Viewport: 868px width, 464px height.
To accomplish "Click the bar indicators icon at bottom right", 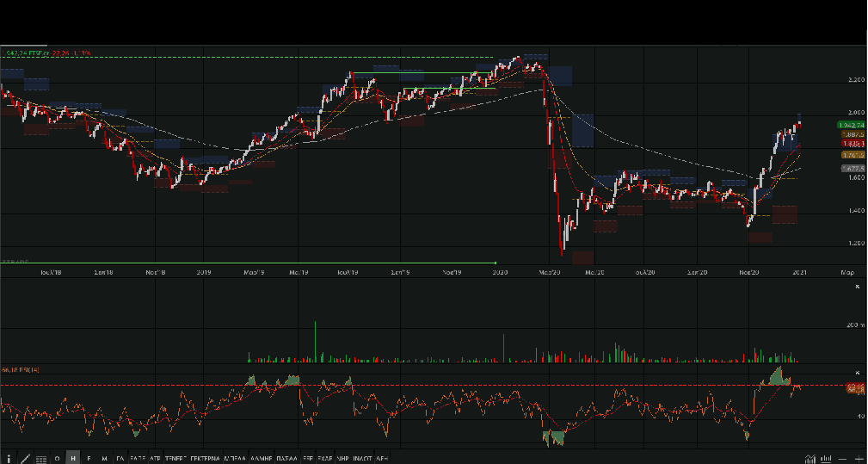I will coord(826,458).
